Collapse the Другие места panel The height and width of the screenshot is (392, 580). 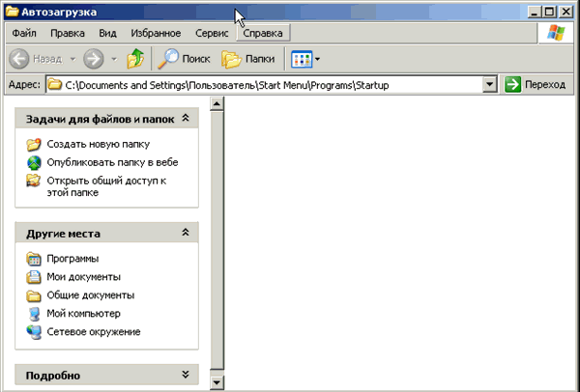click(186, 234)
